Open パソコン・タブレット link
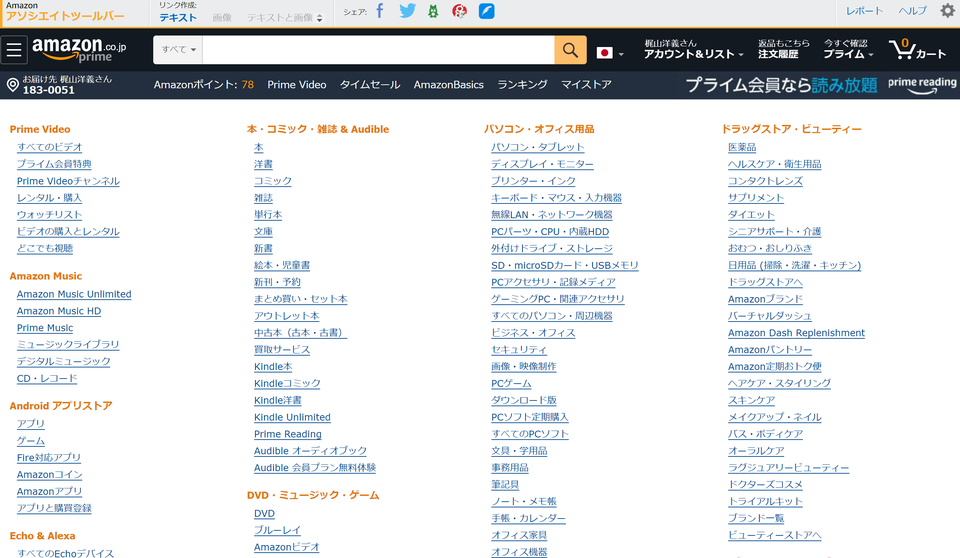This screenshot has height=558, width=960. pos(538,147)
